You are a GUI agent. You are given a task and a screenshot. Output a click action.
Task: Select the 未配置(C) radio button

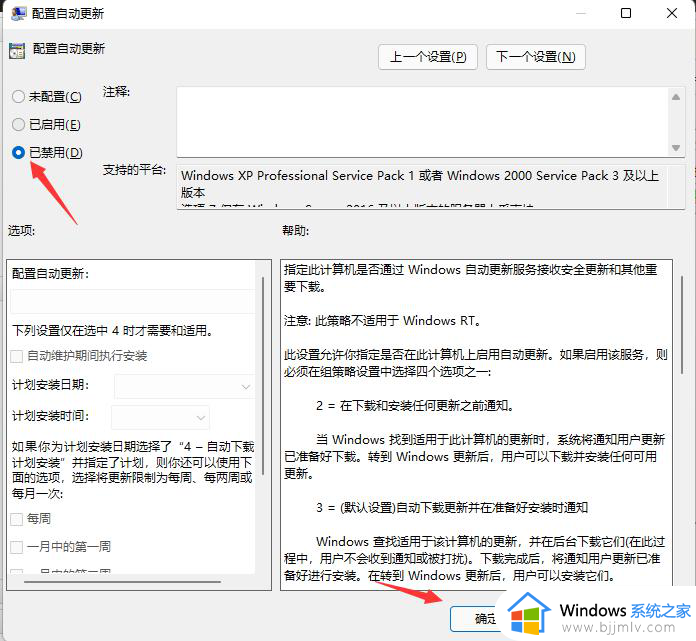coord(18,96)
